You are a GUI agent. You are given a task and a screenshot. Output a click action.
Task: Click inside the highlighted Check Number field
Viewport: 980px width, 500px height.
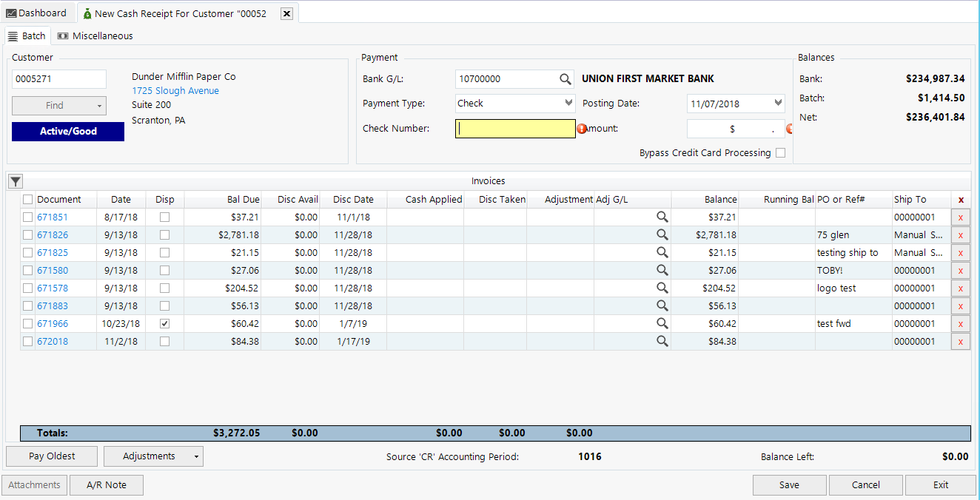pyautogui.click(x=515, y=128)
